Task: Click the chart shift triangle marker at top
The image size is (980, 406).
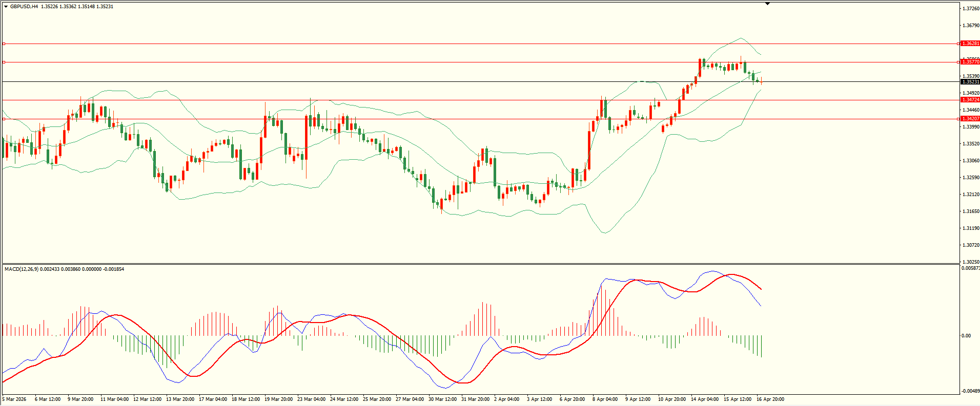Action: click(767, 4)
